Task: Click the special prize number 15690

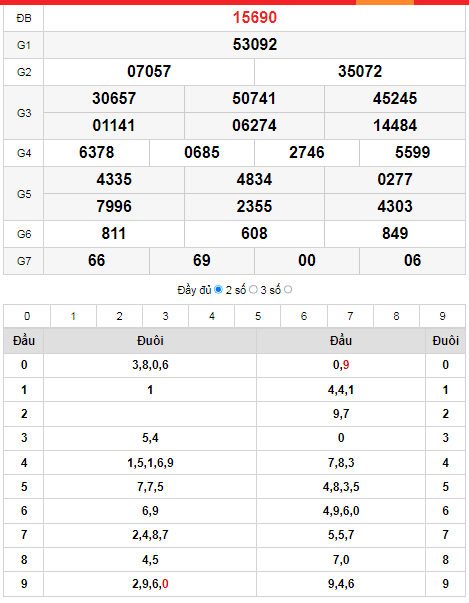Action: (254, 18)
